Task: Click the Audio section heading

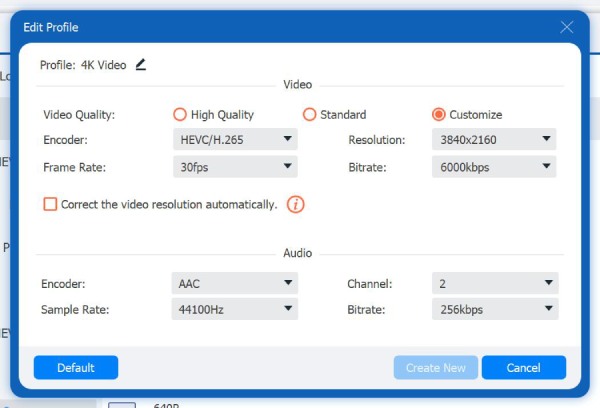Action: click(x=297, y=253)
